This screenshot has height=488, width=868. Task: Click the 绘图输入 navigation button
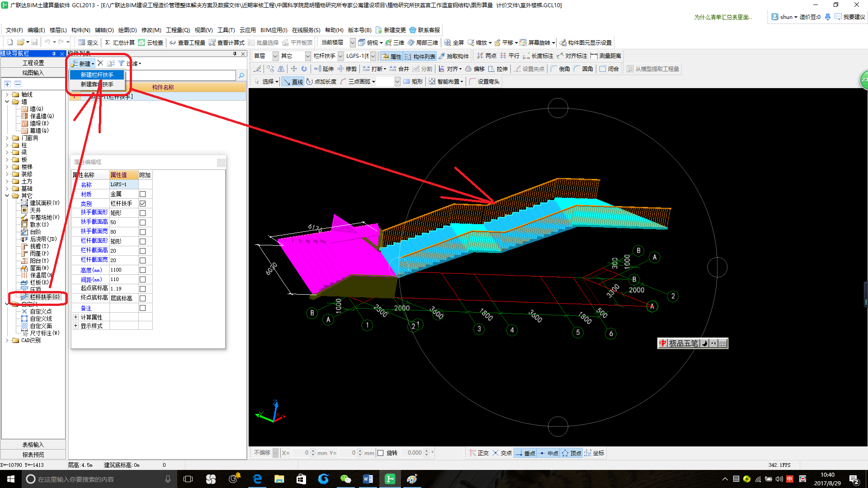[33, 73]
